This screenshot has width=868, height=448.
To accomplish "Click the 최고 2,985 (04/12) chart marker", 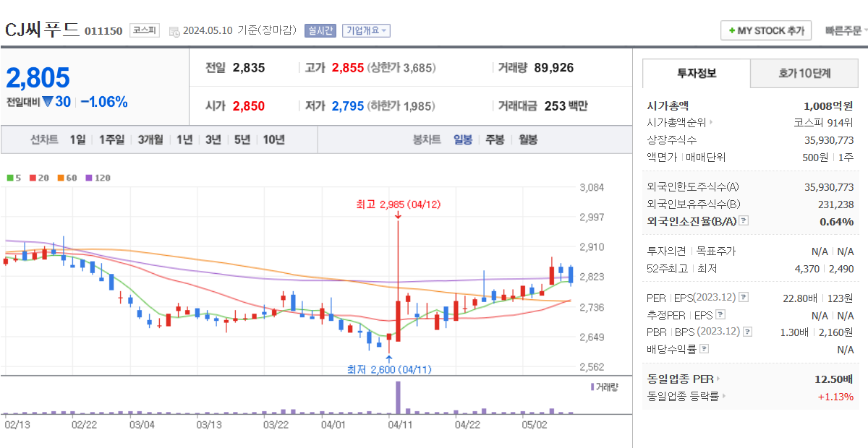I will (398, 204).
